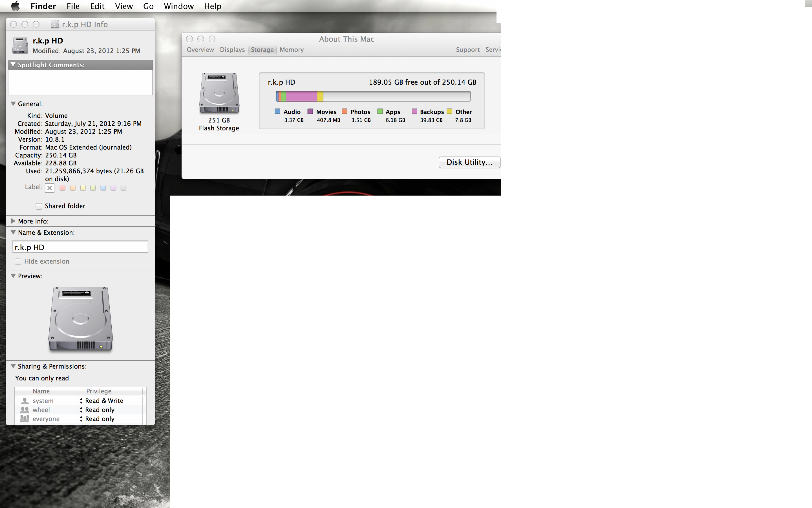The image size is (812, 508).
Task: Click the Other legend yellow square
Action: (x=450, y=111)
